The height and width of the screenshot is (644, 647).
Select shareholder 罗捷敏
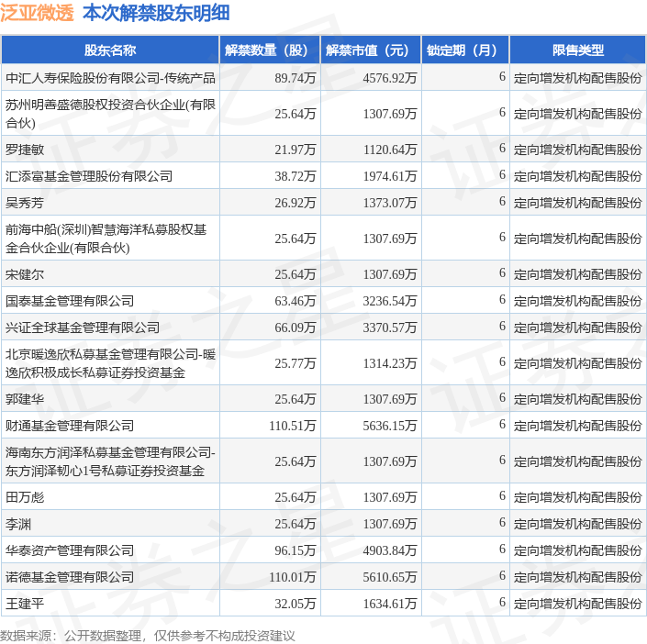pos(25,150)
